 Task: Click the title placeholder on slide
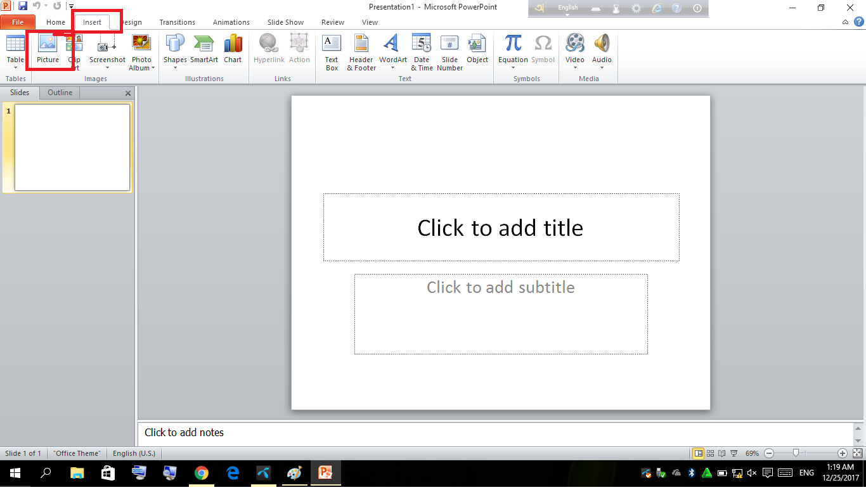pos(501,228)
